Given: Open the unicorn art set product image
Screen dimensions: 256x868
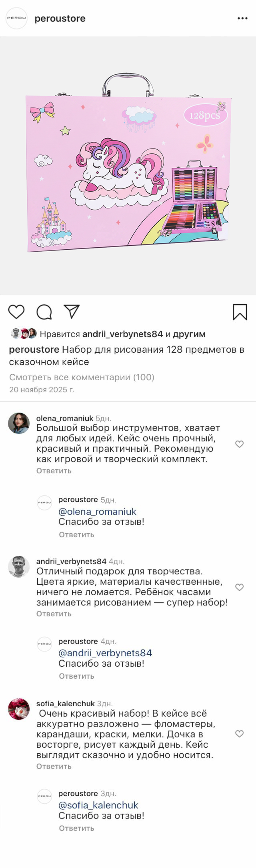Looking at the screenshot, I should coord(128,166).
